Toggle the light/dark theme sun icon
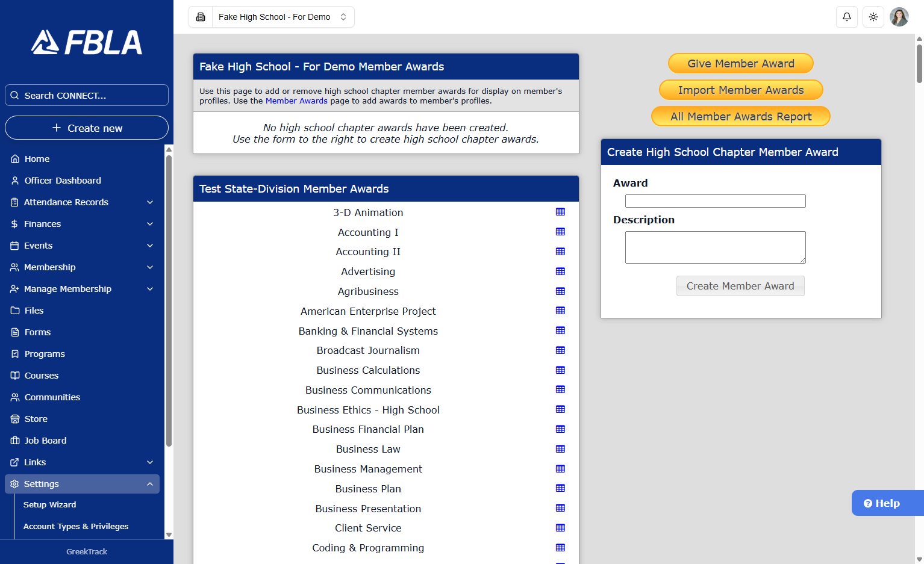The width and height of the screenshot is (924, 564). tap(873, 17)
